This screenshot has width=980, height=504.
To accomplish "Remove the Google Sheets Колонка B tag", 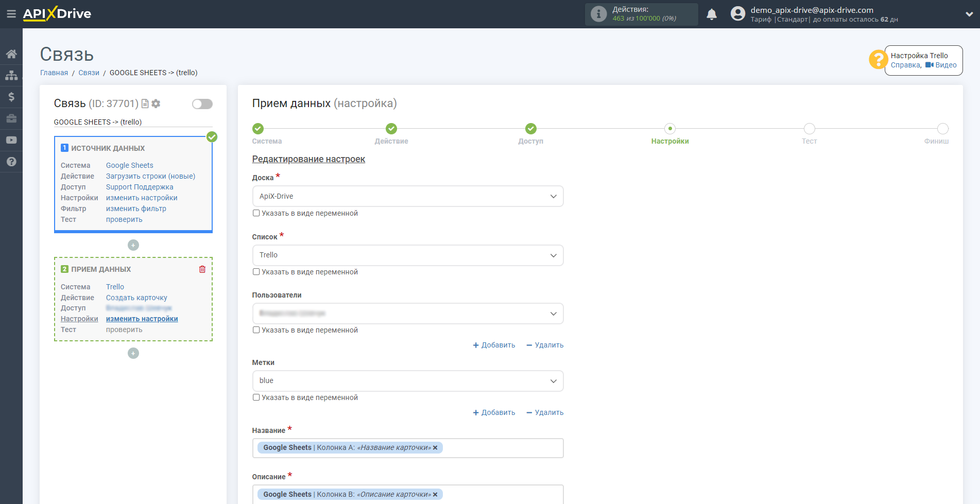I will pyautogui.click(x=435, y=495).
